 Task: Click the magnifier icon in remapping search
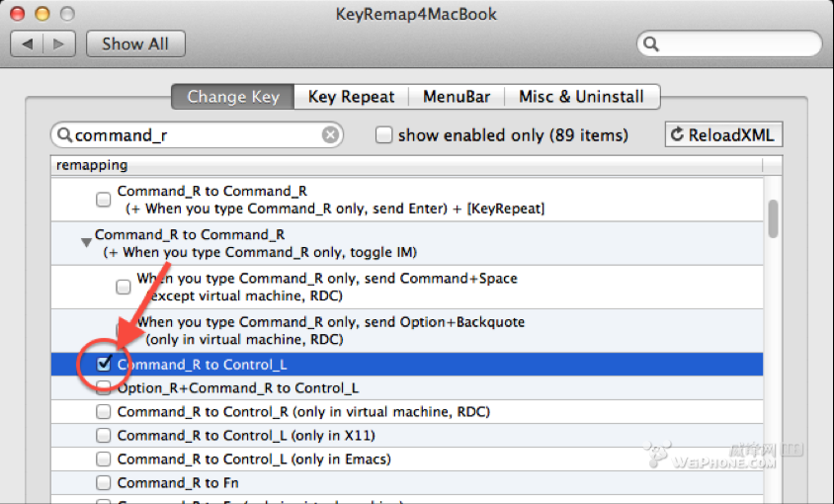(x=64, y=134)
